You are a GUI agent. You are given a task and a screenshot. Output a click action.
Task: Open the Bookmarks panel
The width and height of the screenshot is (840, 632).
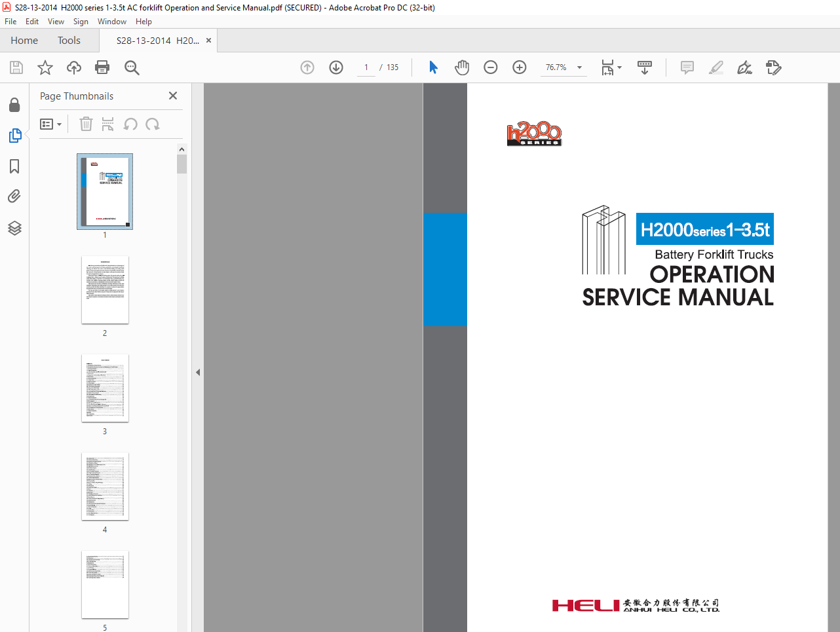tap(14, 166)
